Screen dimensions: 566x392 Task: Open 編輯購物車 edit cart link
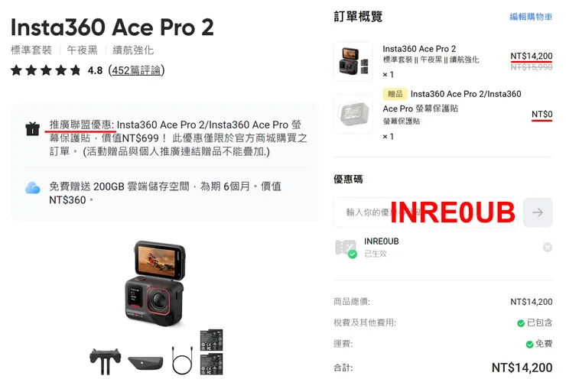pyautogui.click(x=531, y=17)
